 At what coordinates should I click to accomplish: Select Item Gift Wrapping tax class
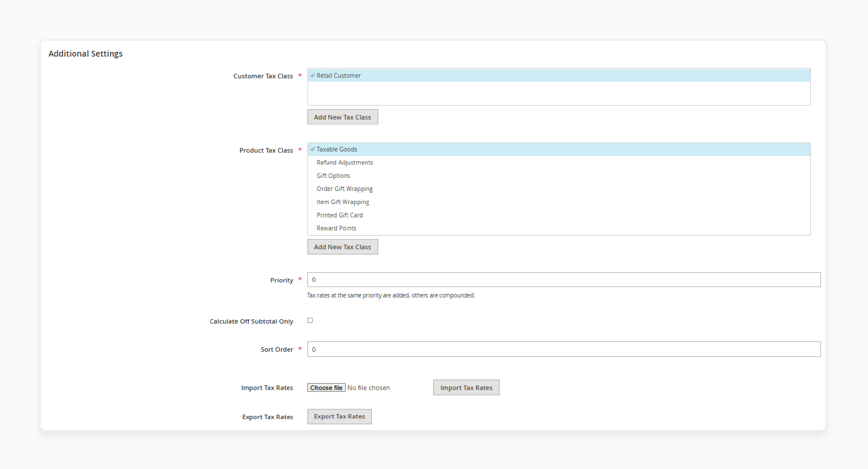(x=343, y=202)
